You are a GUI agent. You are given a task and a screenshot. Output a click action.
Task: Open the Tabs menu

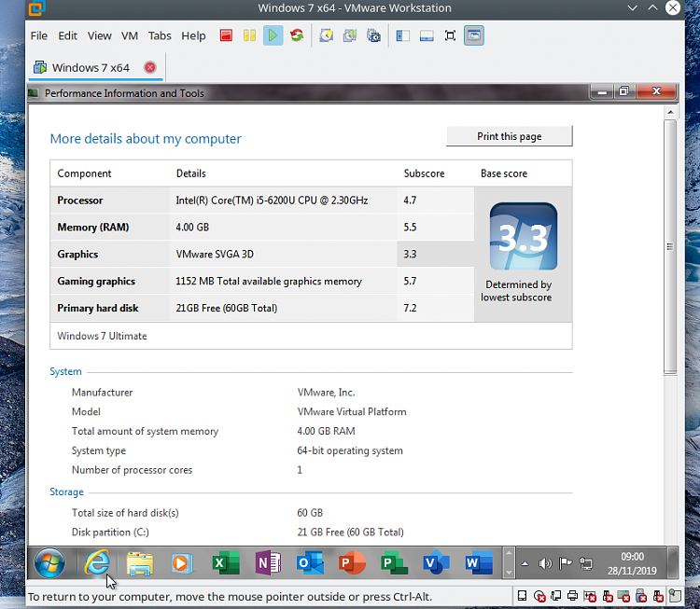(x=160, y=35)
